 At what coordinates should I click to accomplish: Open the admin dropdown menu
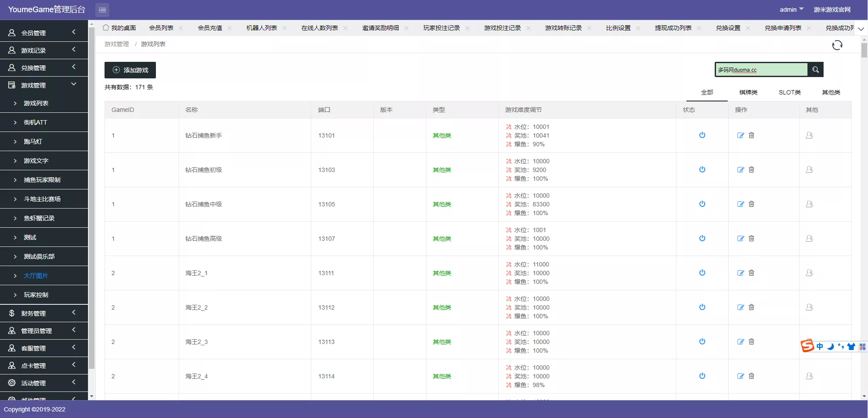click(x=791, y=9)
